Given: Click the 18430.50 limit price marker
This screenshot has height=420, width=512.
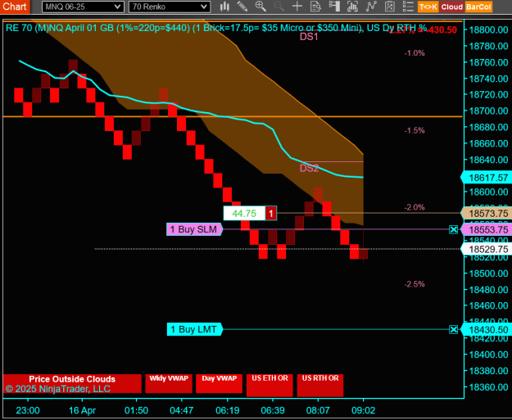Looking at the screenshot, I should click(487, 330).
